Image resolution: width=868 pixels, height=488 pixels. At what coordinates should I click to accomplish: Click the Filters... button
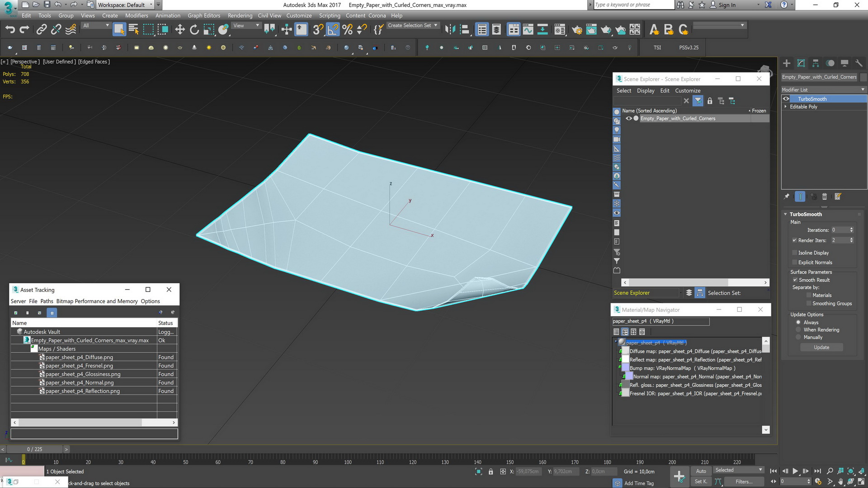744,482
